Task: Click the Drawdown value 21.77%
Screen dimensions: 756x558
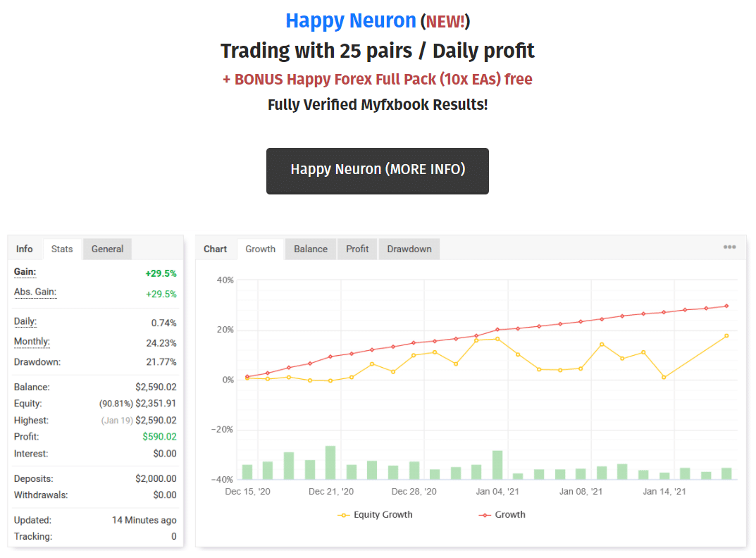Action: [161, 361]
